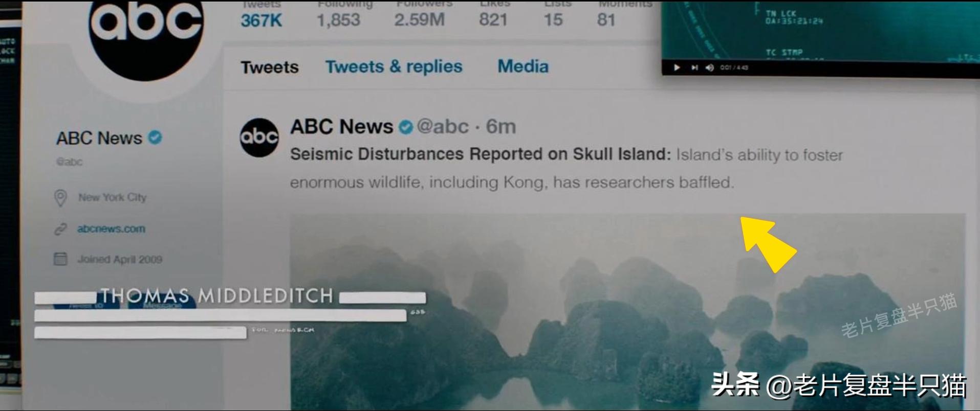Click the @abc handle in the tweet

pyautogui.click(x=443, y=126)
